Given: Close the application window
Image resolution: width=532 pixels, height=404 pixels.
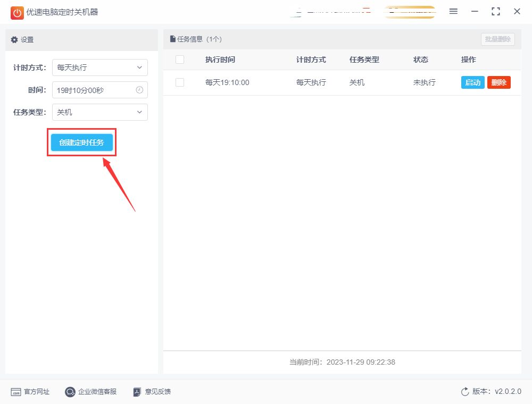Looking at the screenshot, I should 517,12.
